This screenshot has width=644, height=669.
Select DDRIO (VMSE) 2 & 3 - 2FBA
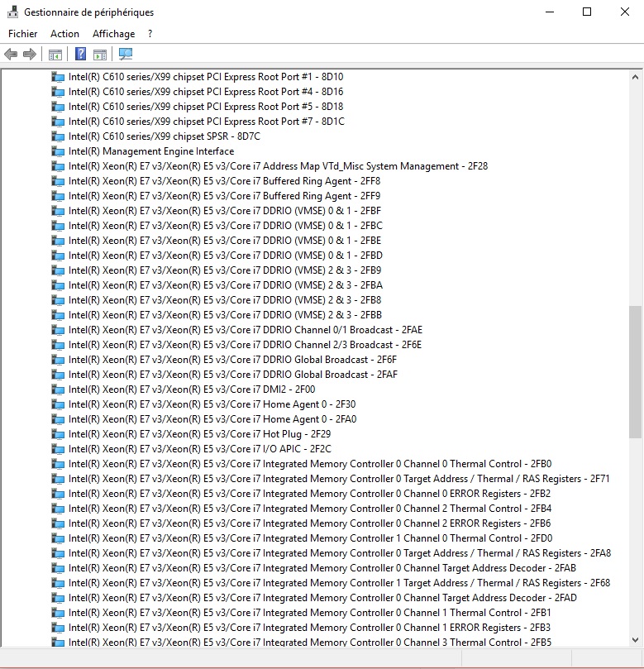(x=225, y=285)
